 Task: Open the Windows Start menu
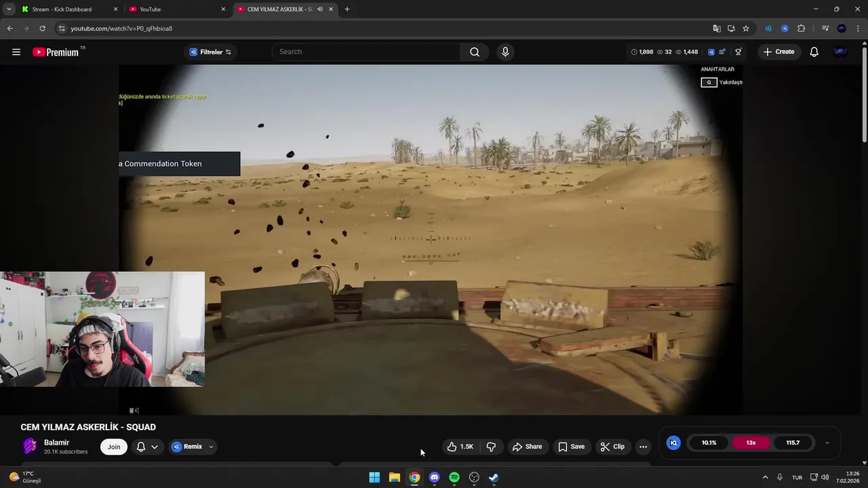[374, 477]
